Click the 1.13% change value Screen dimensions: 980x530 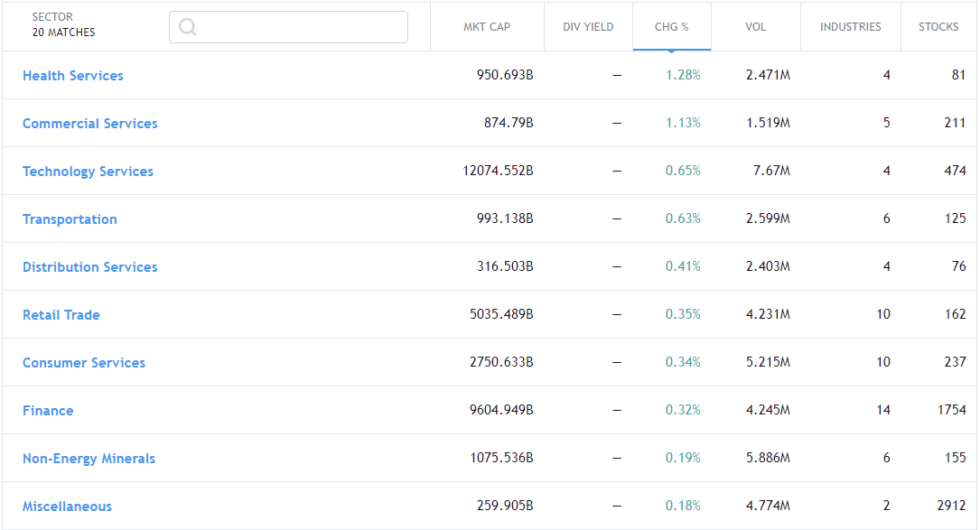pyautogui.click(x=683, y=123)
